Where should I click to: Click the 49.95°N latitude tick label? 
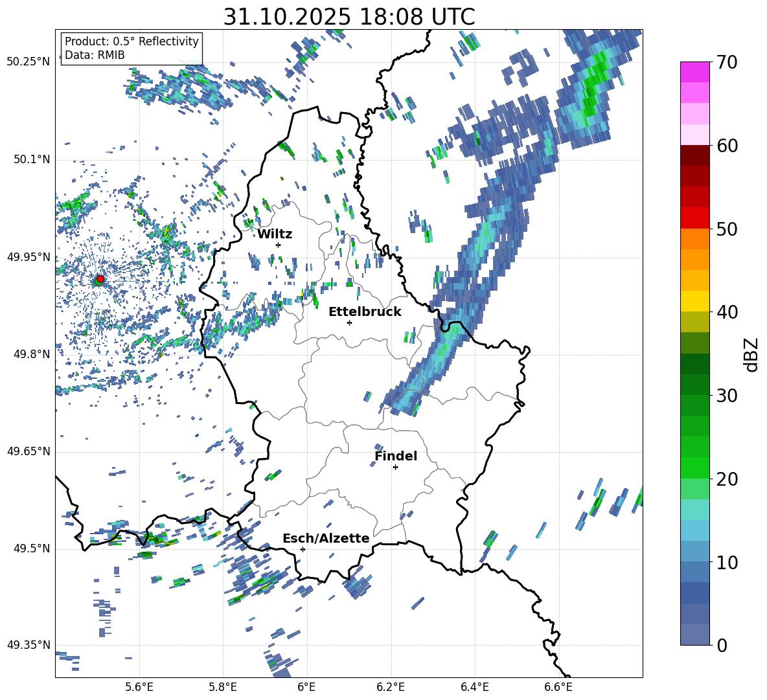[29, 257]
